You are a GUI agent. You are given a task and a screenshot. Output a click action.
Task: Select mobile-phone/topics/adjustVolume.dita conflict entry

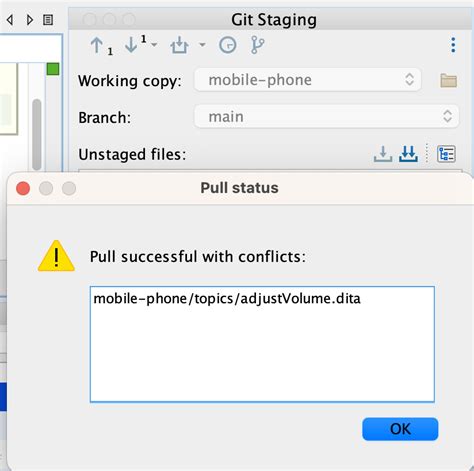(227, 299)
